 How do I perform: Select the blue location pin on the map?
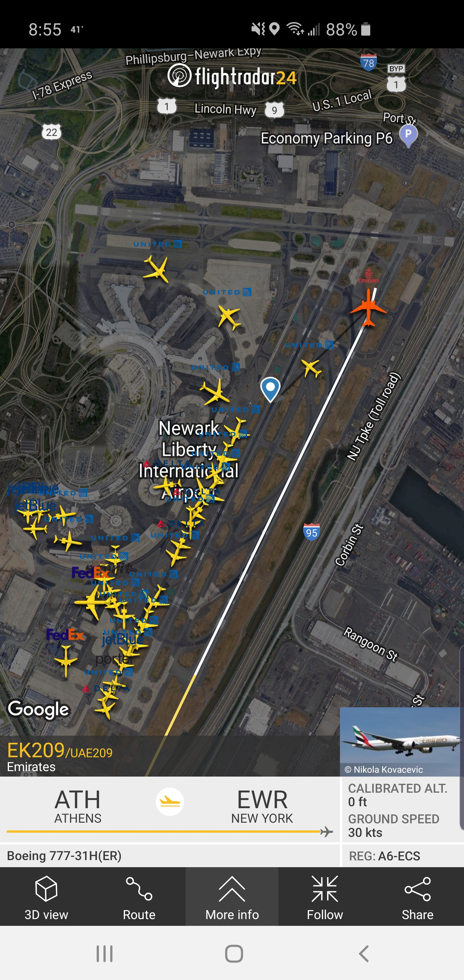[x=270, y=389]
